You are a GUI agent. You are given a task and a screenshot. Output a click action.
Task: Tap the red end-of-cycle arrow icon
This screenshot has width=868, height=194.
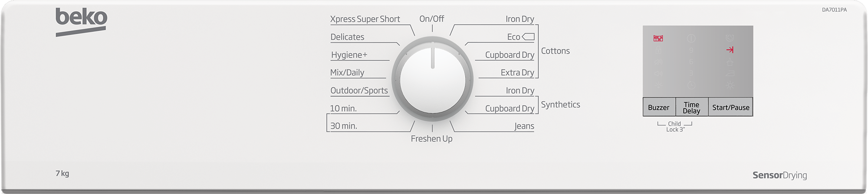tap(730, 50)
